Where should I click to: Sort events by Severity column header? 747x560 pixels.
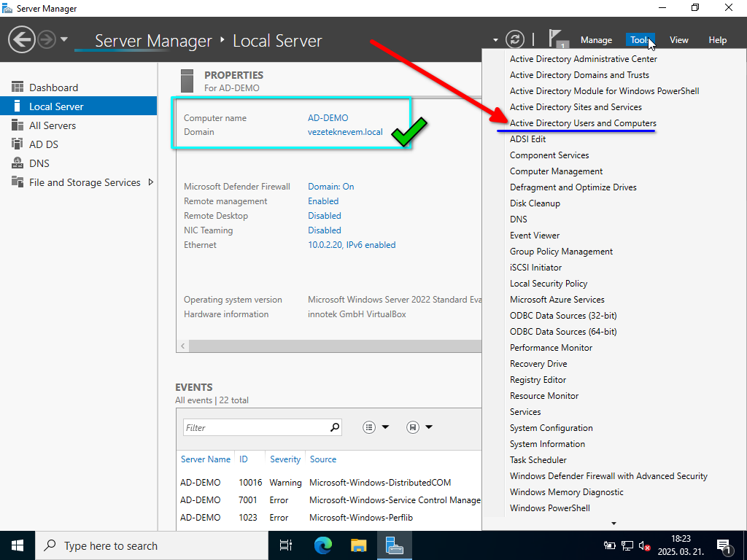(285, 459)
